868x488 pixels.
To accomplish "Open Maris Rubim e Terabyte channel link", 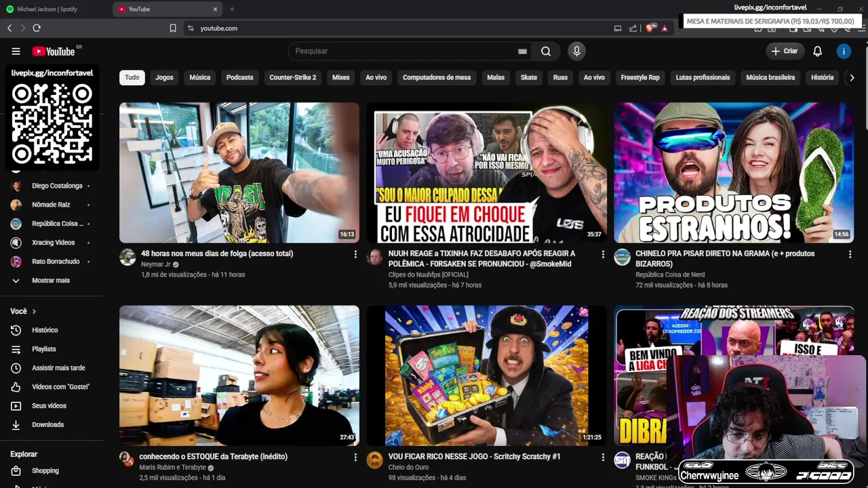I will (x=172, y=468).
